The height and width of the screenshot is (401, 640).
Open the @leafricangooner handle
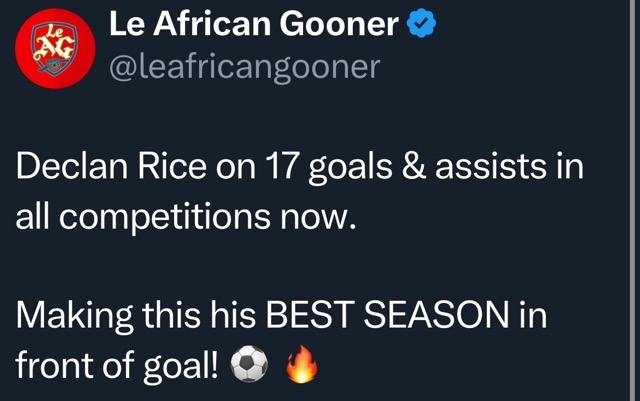[x=244, y=67]
